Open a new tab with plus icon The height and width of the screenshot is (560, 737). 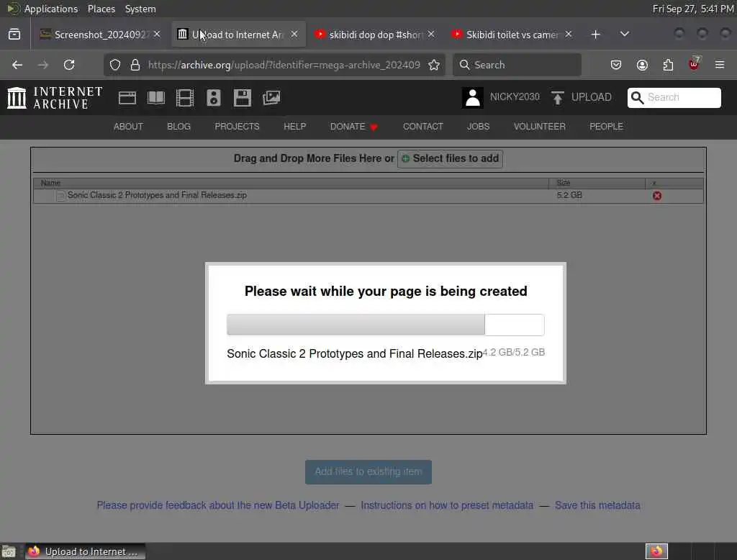(595, 35)
